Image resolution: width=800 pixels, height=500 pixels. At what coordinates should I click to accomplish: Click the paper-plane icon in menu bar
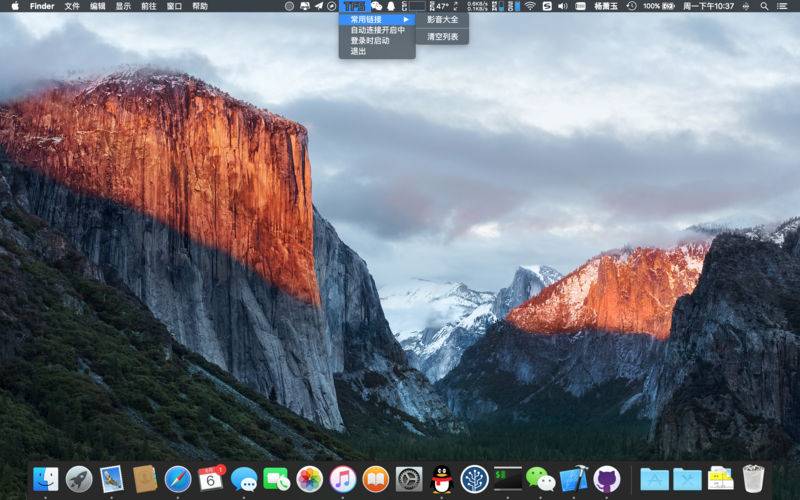(x=318, y=6)
